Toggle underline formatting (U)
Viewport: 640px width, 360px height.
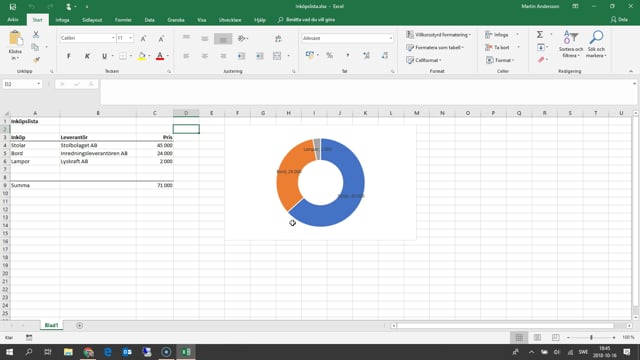pyautogui.click(x=104, y=56)
